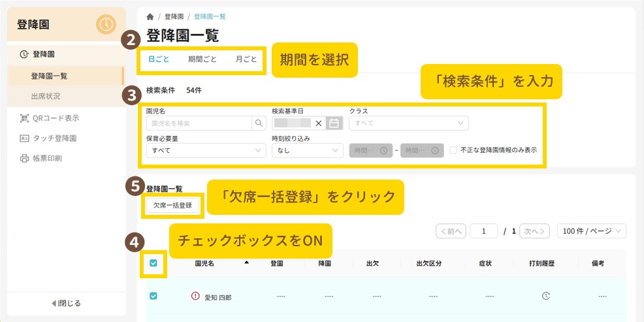
Task: Click the 欠席一括登録 button
Action: coord(172,205)
